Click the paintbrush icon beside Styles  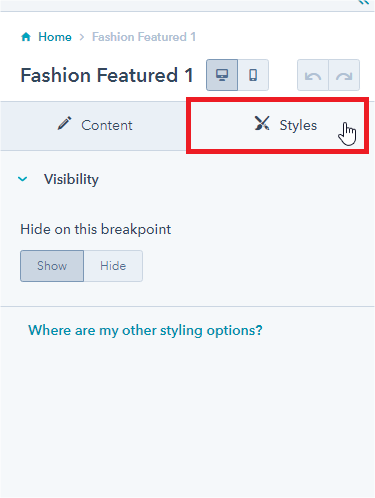(x=262, y=123)
